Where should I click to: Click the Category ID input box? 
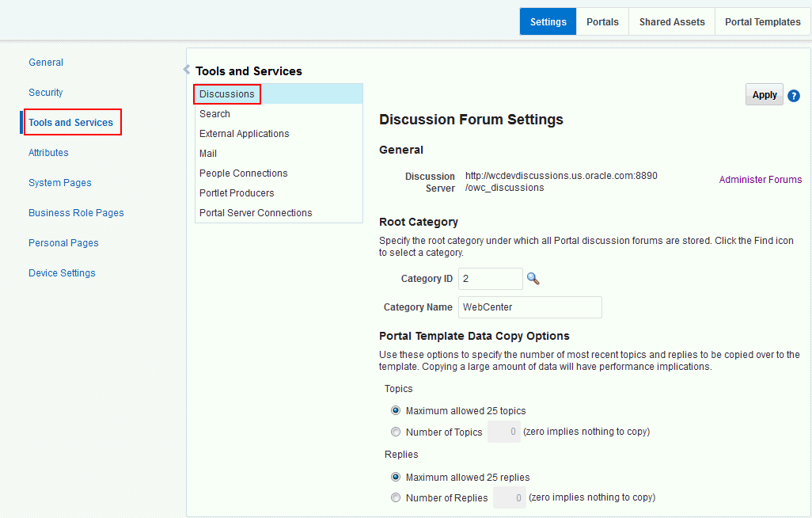[490, 278]
